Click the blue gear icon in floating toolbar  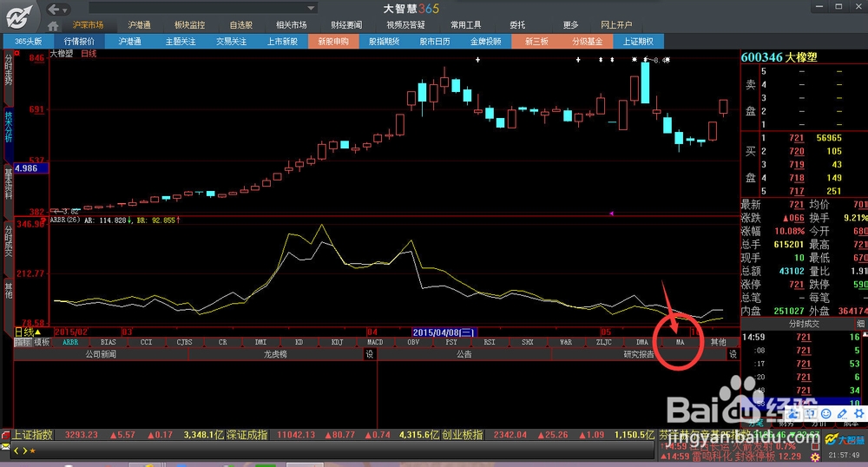pyautogui.click(x=858, y=413)
